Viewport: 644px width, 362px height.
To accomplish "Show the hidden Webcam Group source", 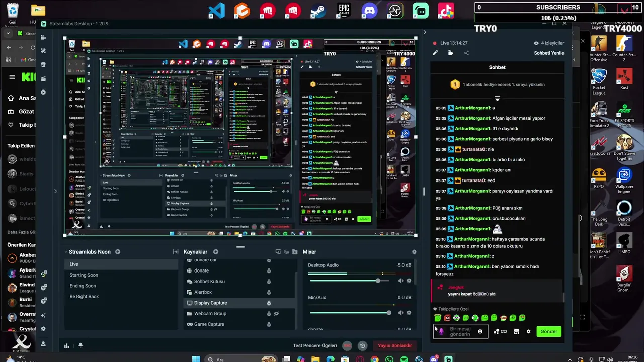I will pos(276,314).
